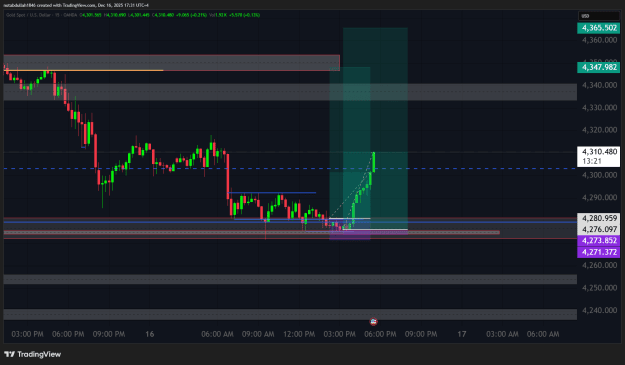The width and height of the screenshot is (625, 365).
Task: Click the 4,250.000 price scale value
Action: (x=599, y=288)
